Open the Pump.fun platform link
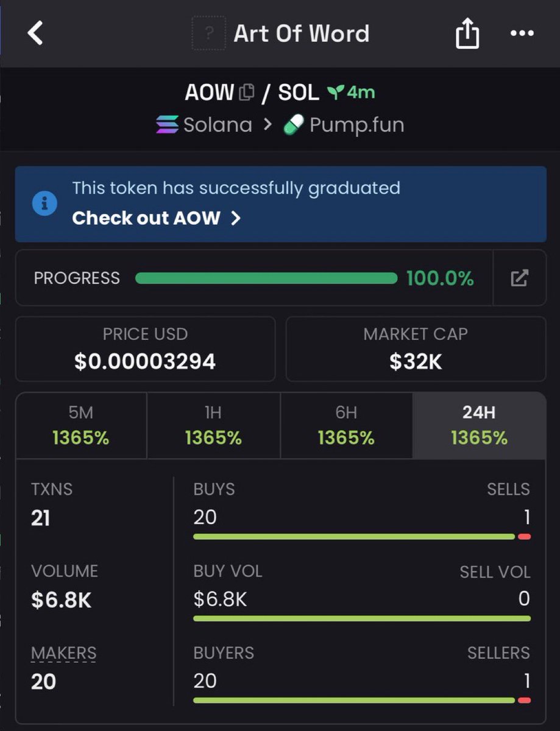Screen dimensions: 560x731 click(356, 125)
